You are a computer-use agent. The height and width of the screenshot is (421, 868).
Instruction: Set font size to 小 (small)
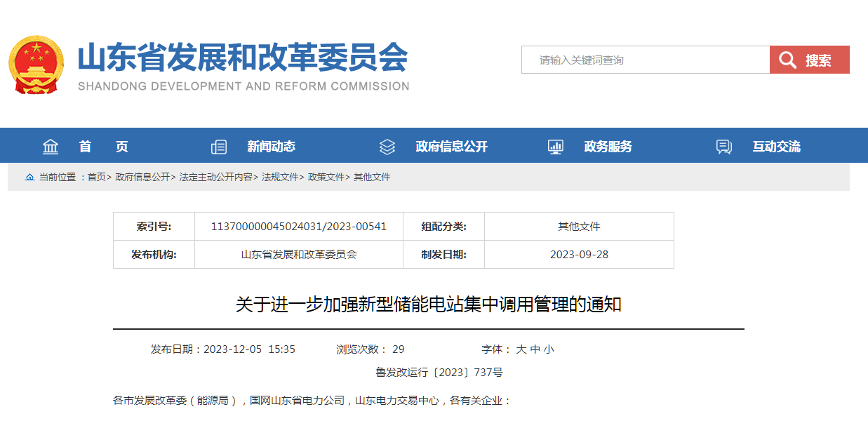(549, 349)
